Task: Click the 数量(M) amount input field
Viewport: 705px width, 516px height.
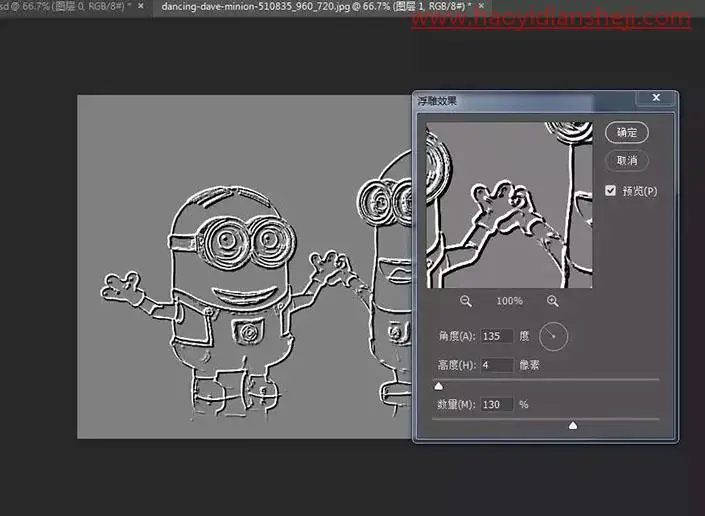Action: tap(497, 405)
